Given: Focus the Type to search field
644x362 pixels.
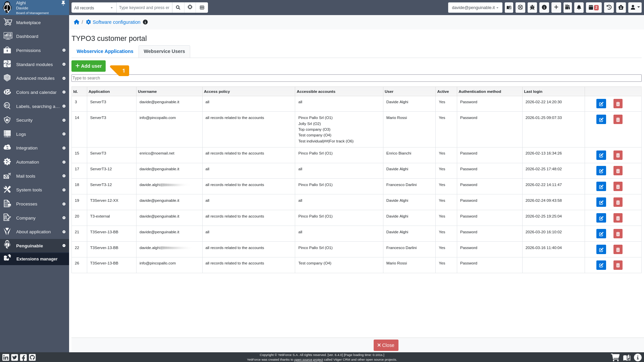Looking at the screenshot, I should tap(356, 78).
